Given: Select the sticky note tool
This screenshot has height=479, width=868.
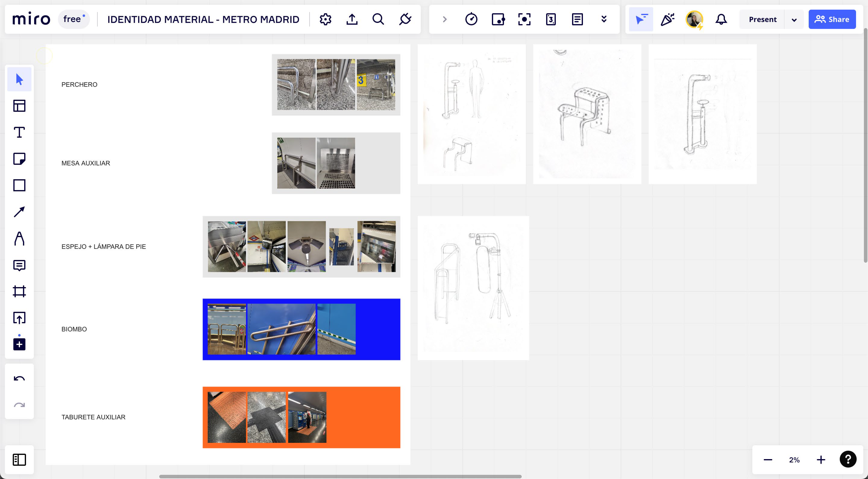Looking at the screenshot, I should pyautogui.click(x=19, y=159).
